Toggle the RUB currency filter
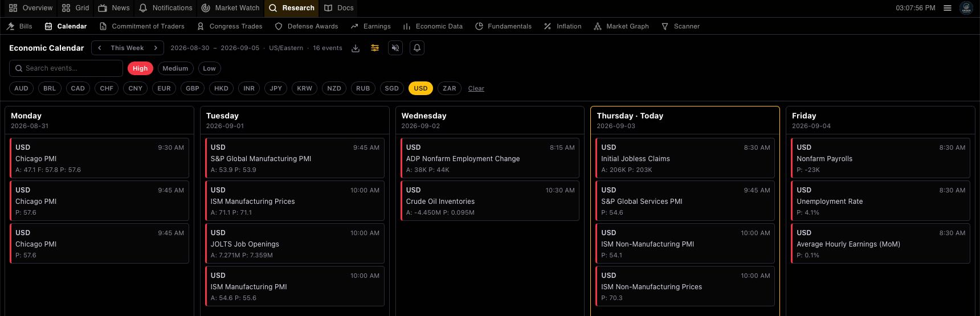The width and height of the screenshot is (980, 316). point(363,88)
